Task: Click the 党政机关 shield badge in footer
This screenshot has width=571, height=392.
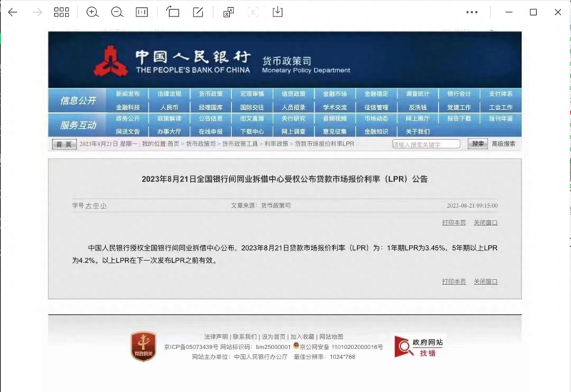Action: pos(143,346)
